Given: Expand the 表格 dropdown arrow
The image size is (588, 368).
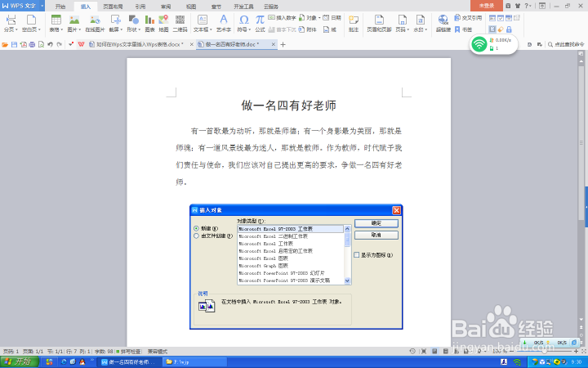Looking at the screenshot, I should pyautogui.click(x=61, y=29).
